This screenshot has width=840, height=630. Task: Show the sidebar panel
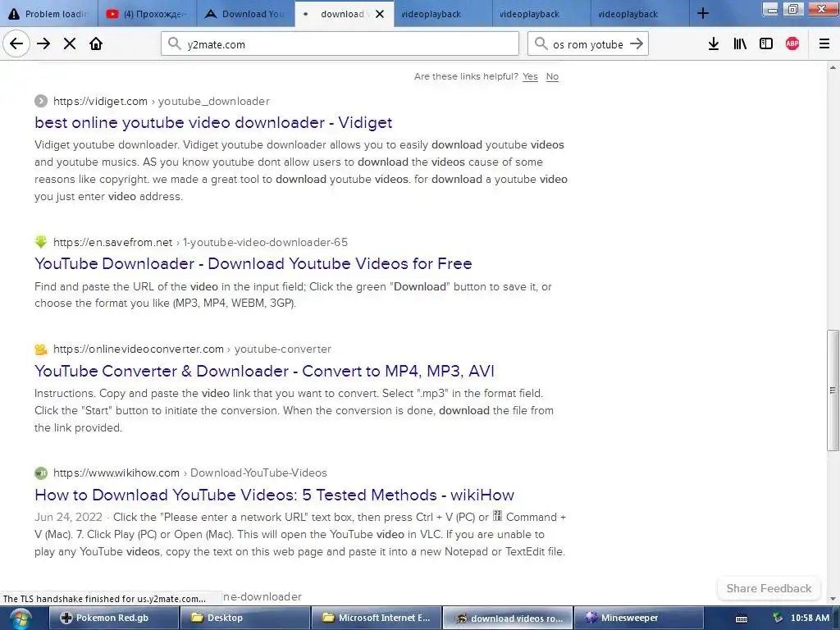(x=766, y=43)
